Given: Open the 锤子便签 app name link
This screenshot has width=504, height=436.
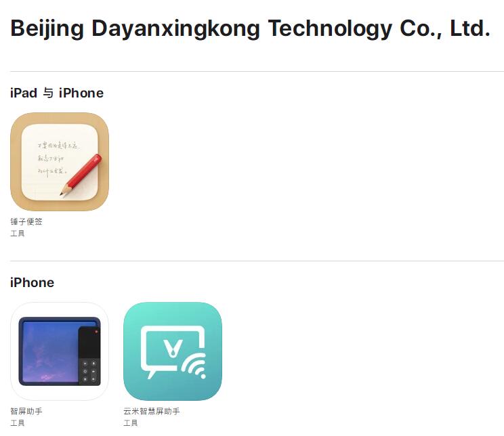Looking at the screenshot, I should tap(26, 221).
